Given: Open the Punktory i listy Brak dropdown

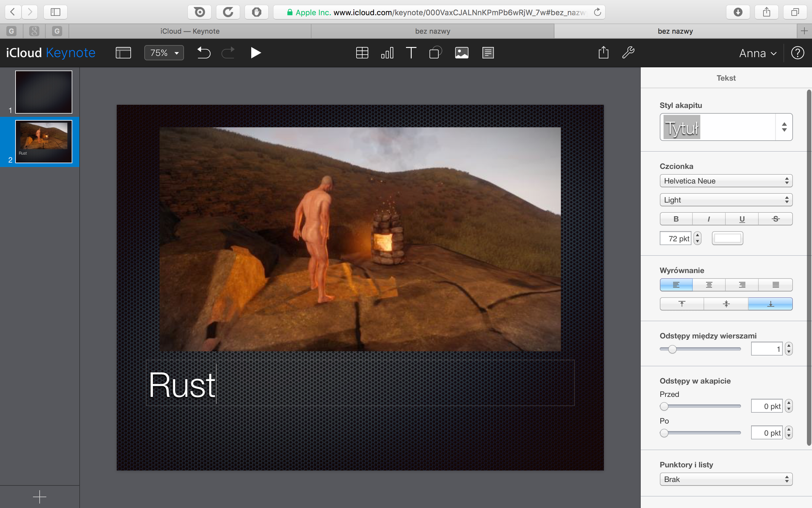Looking at the screenshot, I should click(x=726, y=479).
